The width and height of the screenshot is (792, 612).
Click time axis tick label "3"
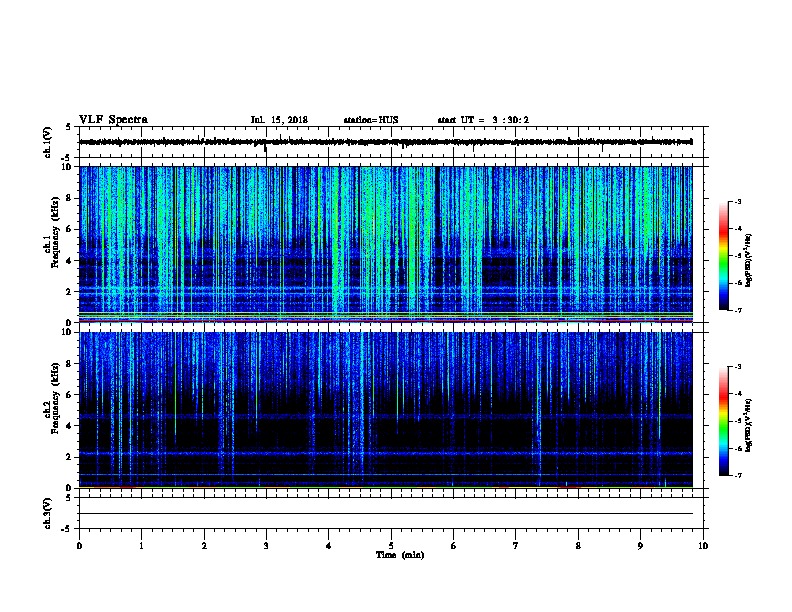point(266,546)
